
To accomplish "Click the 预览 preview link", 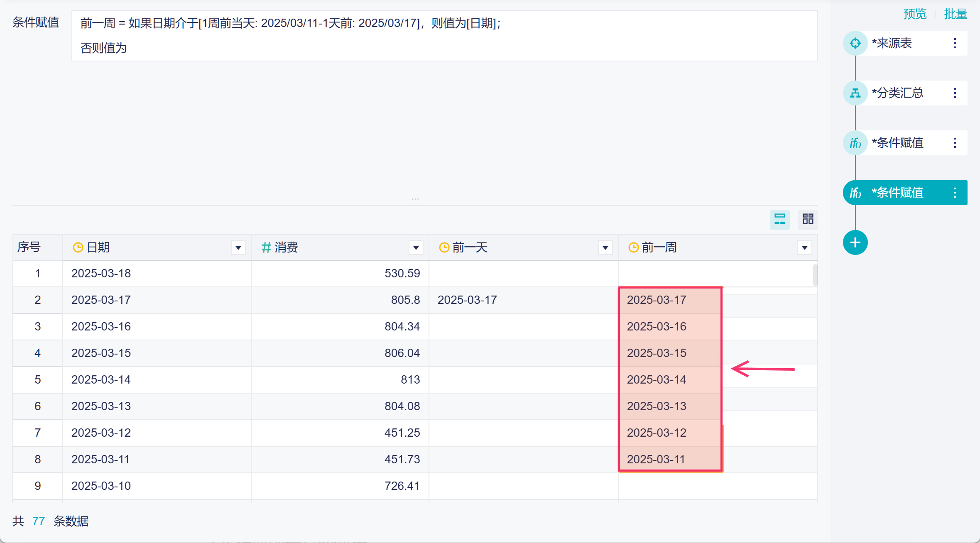I will click(915, 14).
